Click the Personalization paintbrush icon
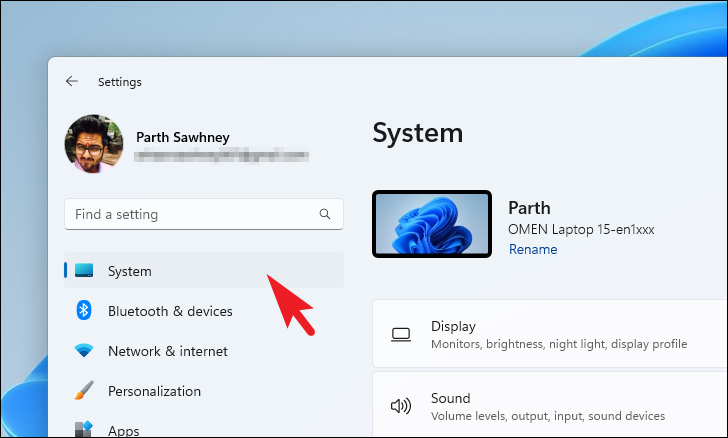The width and height of the screenshot is (728, 438). (84, 391)
